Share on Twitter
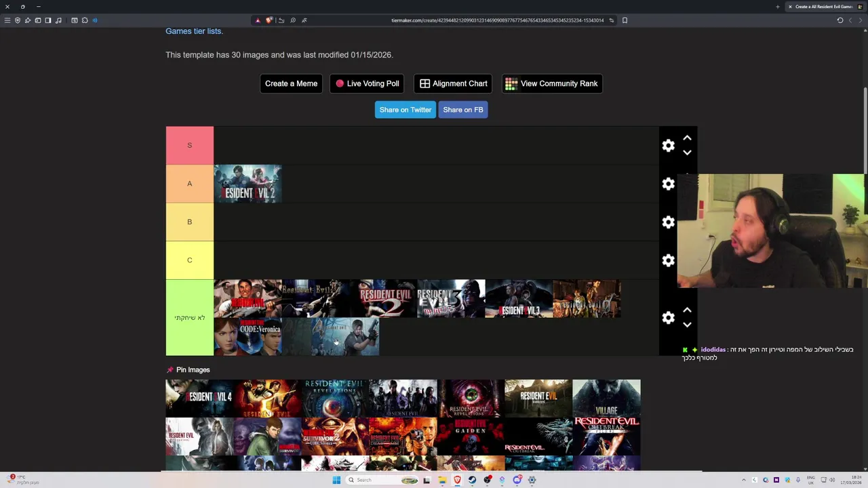 point(405,110)
